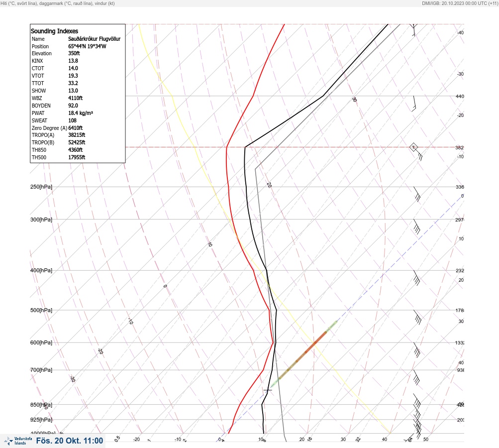
Task: Click the PWAT value 18.4 kg/m²
Action: (x=81, y=113)
